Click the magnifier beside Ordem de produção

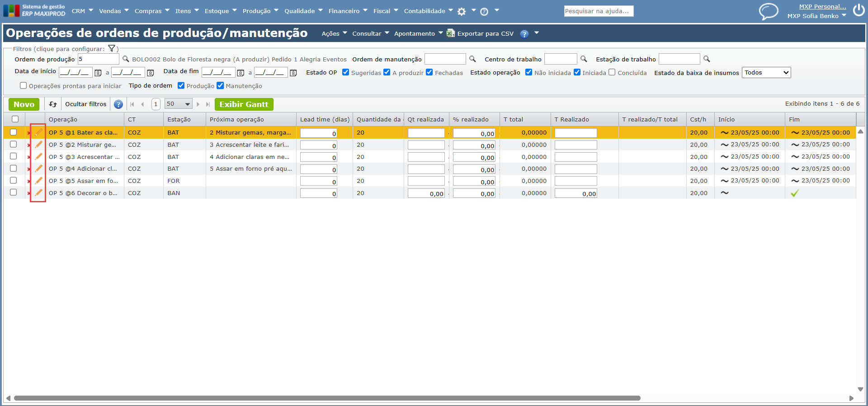coord(126,59)
